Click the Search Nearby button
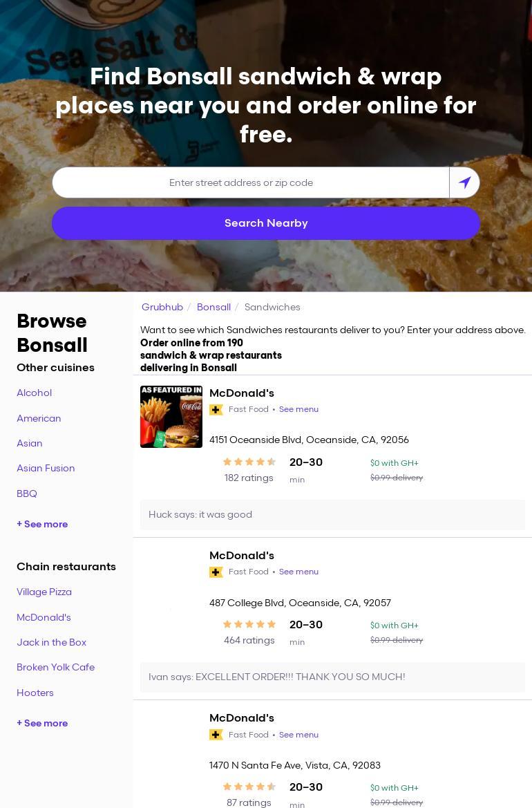Image resolution: width=532 pixels, height=808 pixels. [266, 223]
